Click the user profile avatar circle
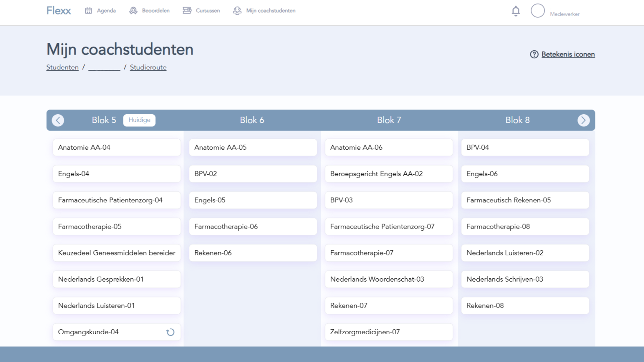The image size is (644, 362). pyautogui.click(x=538, y=11)
